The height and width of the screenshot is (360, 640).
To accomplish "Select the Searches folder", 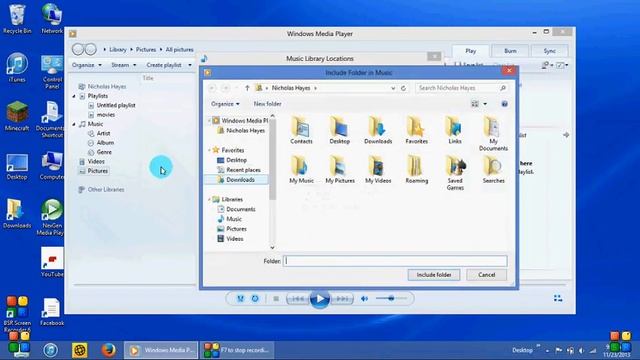I will tap(493, 170).
